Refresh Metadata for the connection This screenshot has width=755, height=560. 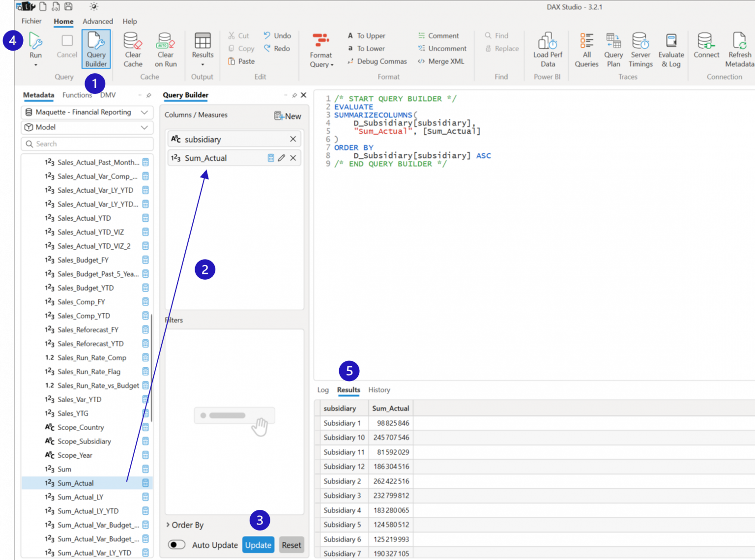(739, 49)
